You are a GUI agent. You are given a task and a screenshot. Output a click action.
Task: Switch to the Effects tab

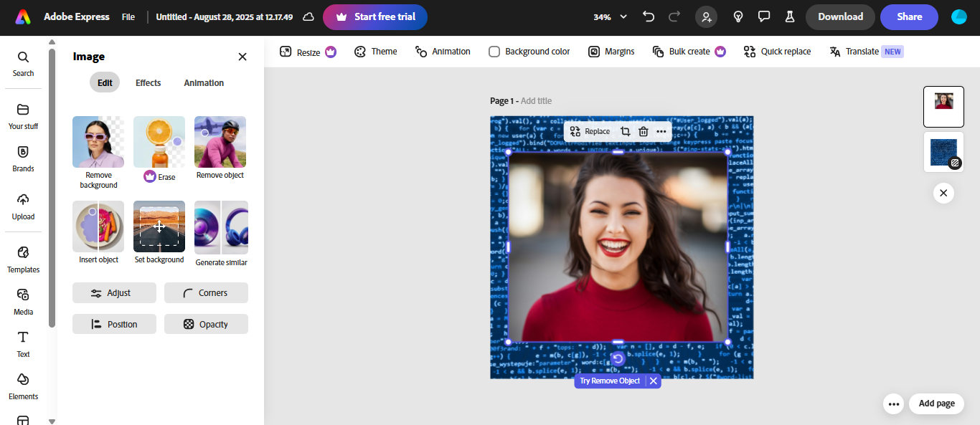tap(148, 82)
